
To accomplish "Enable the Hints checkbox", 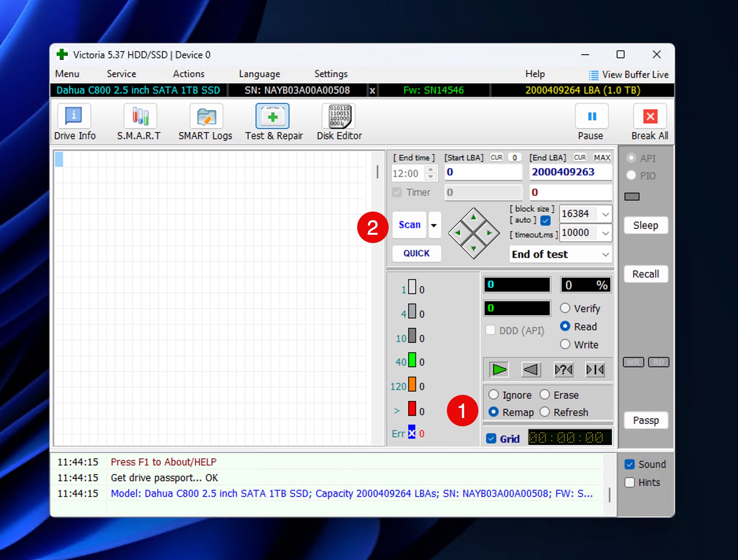I will coord(629,483).
